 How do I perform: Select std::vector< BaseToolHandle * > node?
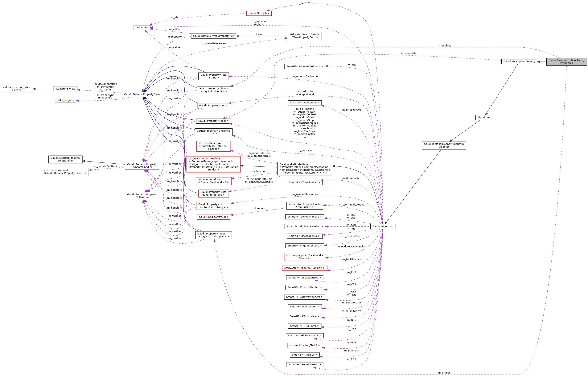point(305,268)
